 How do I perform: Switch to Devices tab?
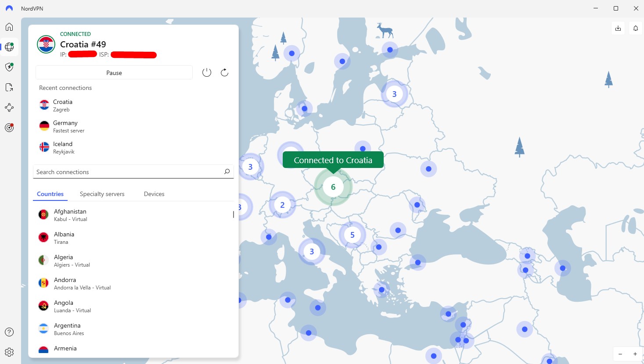[x=154, y=194]
